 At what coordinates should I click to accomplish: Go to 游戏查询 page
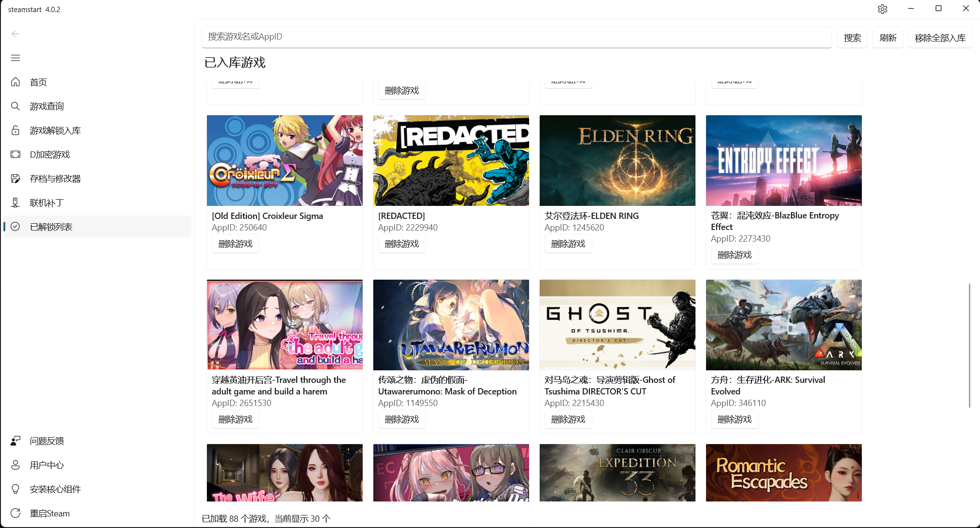(x=97, y=106)
